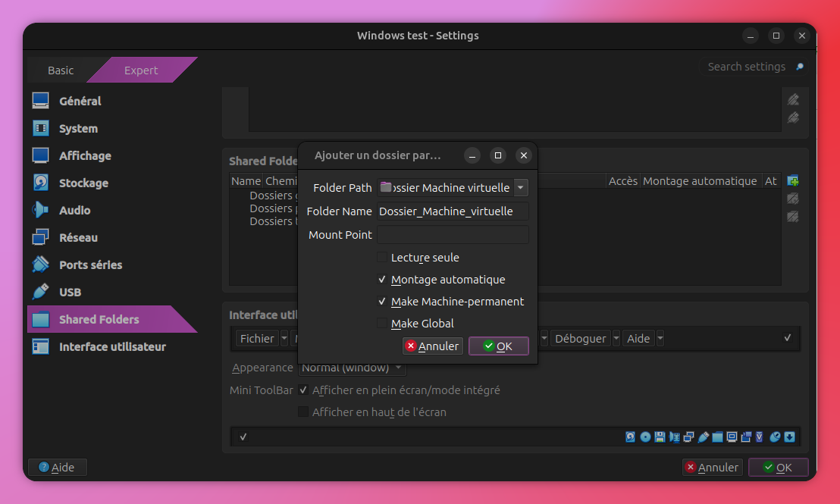Click the floppy disk status bar icon
This screenshot has height=504, width=840.
click(x=660, y=437)
